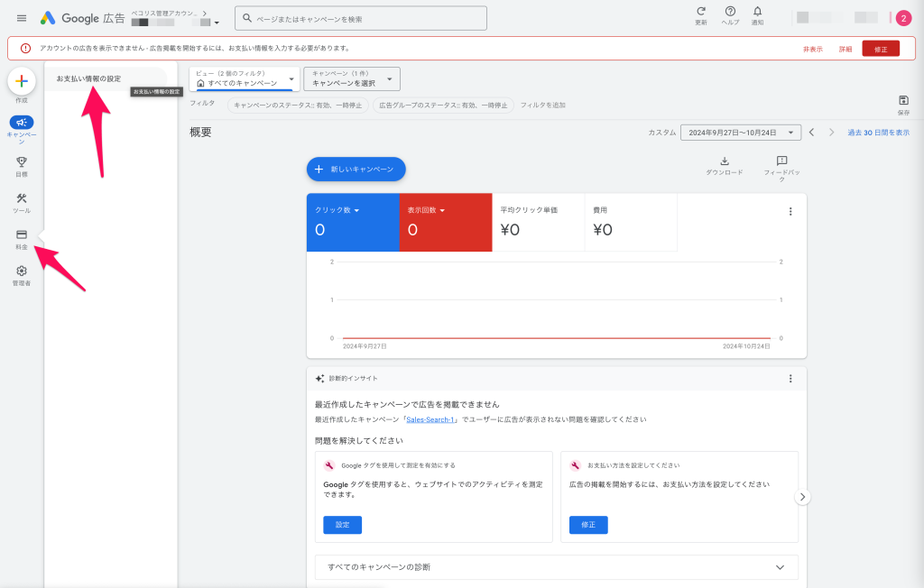
Task: Click 過去 30 日間を表示 link
Action: pyautogui.click(x=878, y=133)
